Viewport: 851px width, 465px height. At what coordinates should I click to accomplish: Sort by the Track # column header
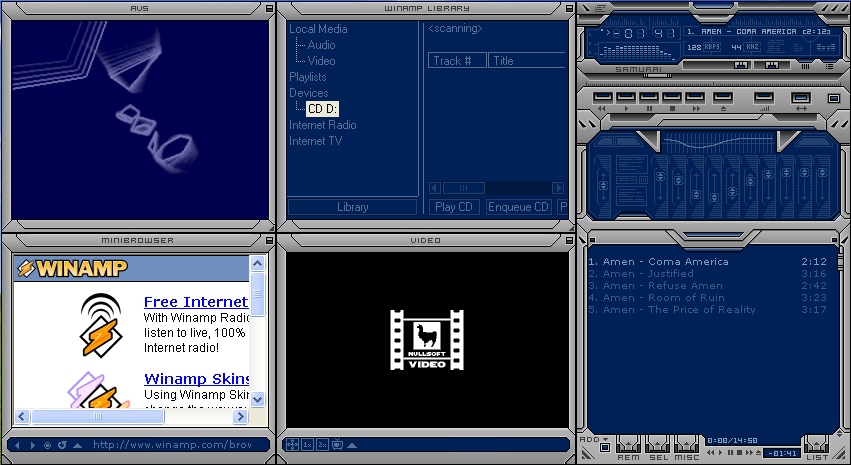457,61
